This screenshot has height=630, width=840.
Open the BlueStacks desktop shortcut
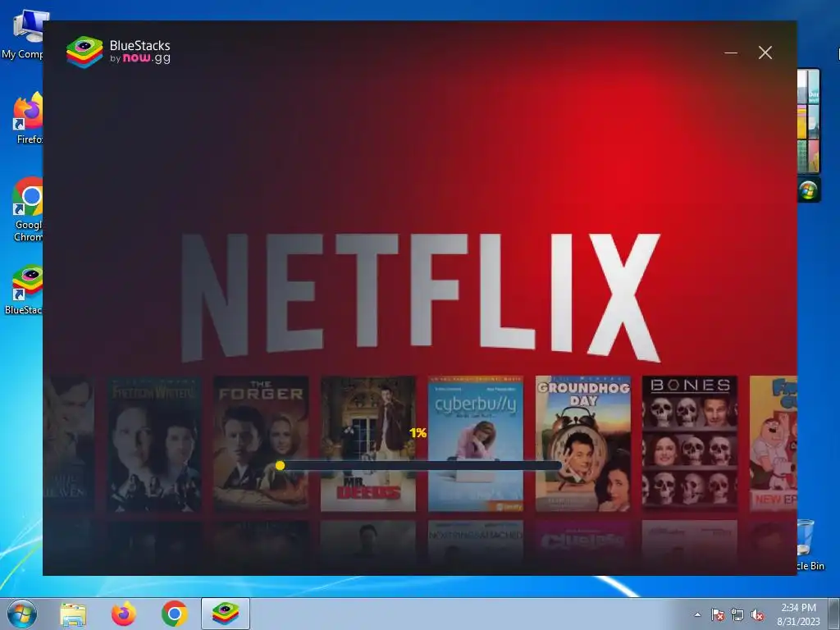24,290
